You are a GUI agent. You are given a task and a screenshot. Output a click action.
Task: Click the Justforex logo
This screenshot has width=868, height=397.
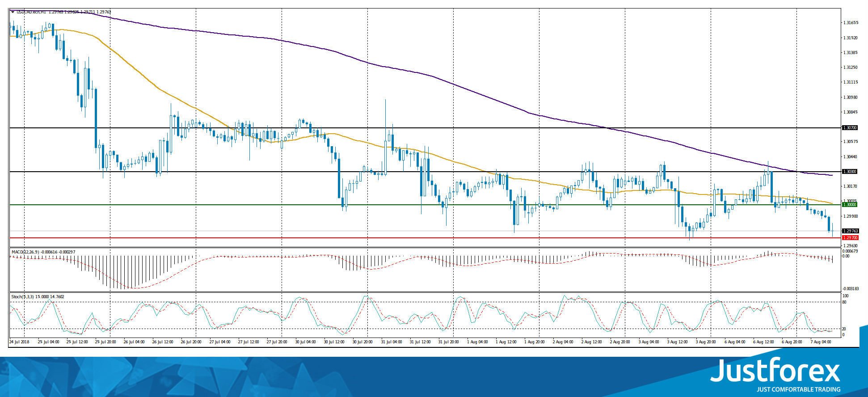(x=775, y=370)
